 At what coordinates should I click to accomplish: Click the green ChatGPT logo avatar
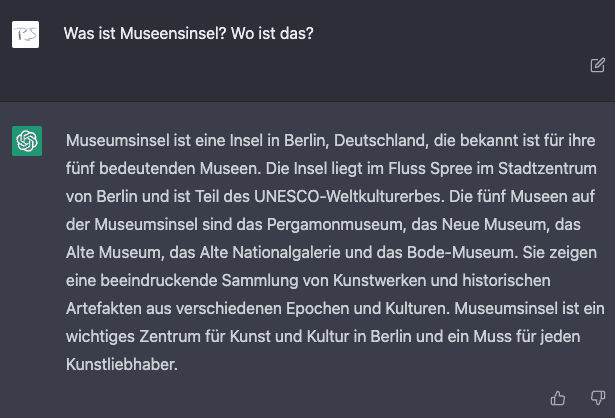pyautogui.click(x=26, y=141)
